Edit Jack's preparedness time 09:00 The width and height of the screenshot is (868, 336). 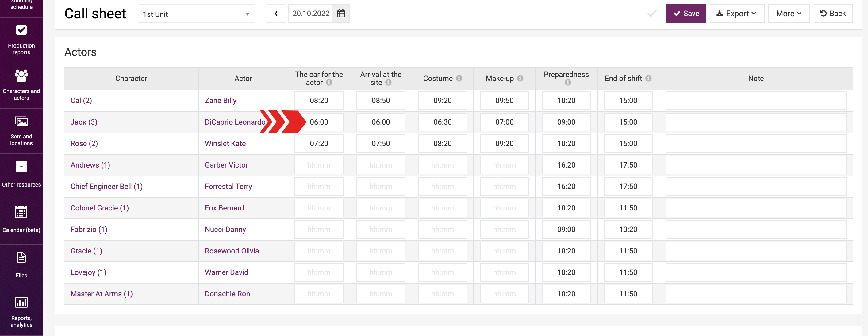(566, 122)
